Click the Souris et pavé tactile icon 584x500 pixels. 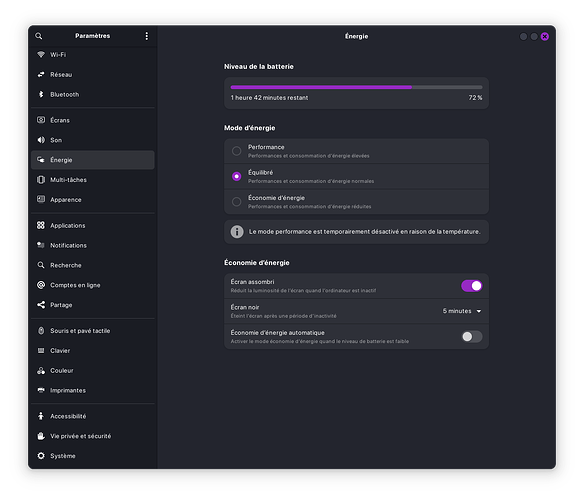(x=41, y=330)
